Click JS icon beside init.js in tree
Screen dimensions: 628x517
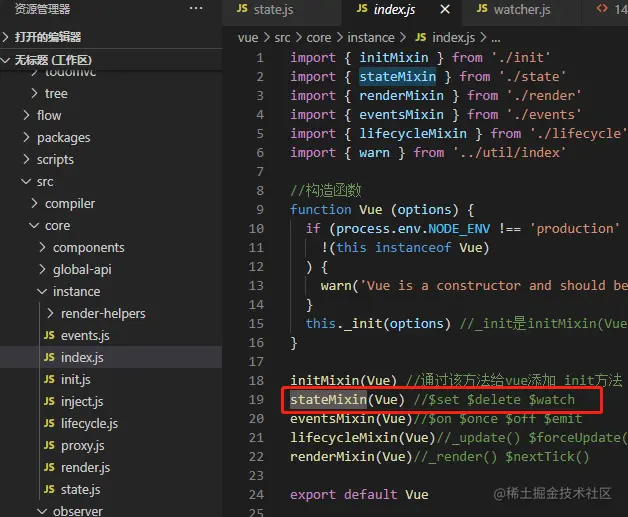[x=49, y=379]
